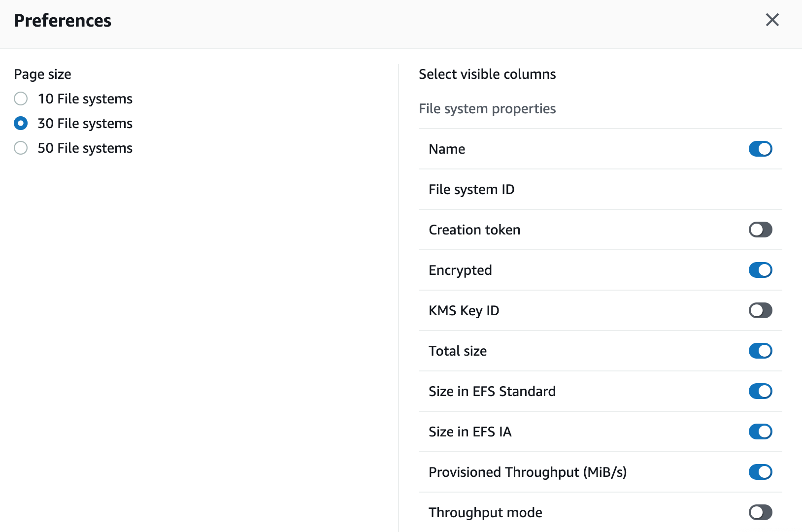The height and width of the screenshot is (532, 802).
Task: Select 10 File systems page size
Action: 21,99
